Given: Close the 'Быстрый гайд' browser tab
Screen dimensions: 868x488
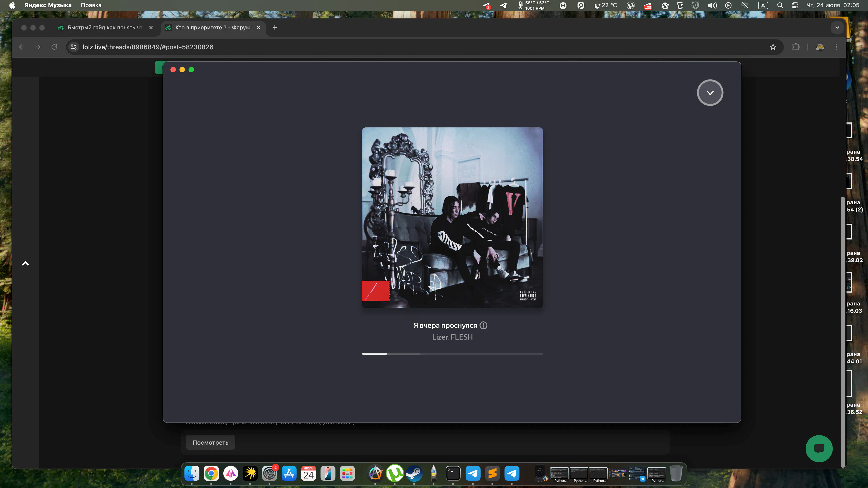Looking at the screenshot, I should coord(151,28).
